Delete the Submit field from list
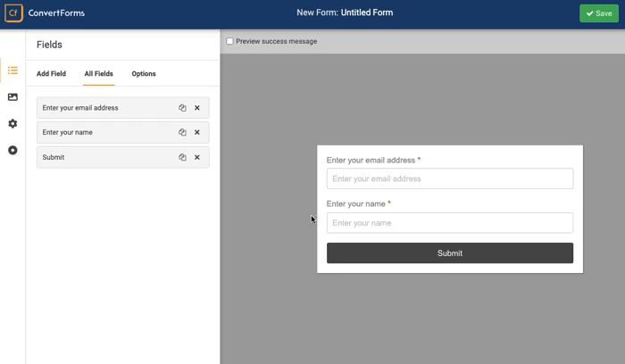Screen dimensions: 625x364 pyautogui.click(x=197, y=158)
